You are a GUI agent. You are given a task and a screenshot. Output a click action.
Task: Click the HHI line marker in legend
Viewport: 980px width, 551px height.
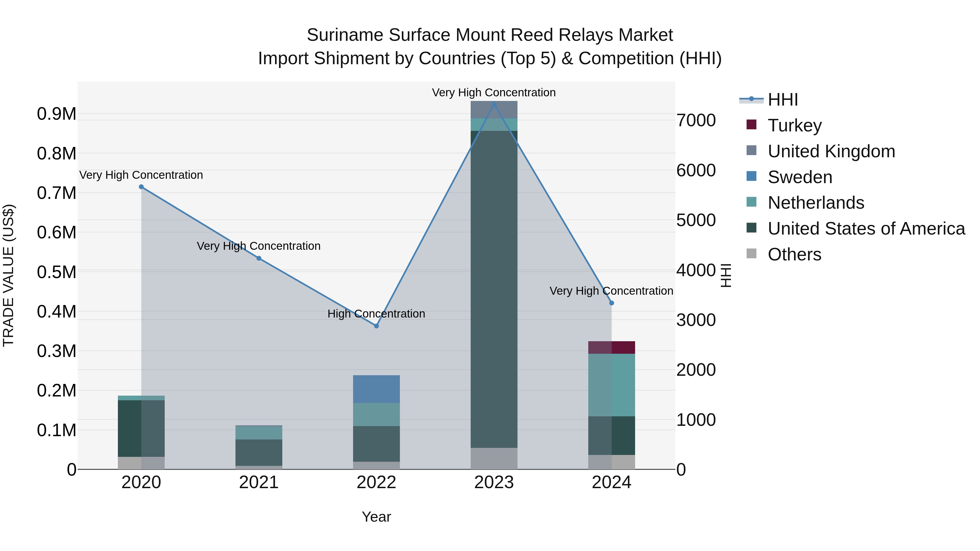[x=751, y=99]
